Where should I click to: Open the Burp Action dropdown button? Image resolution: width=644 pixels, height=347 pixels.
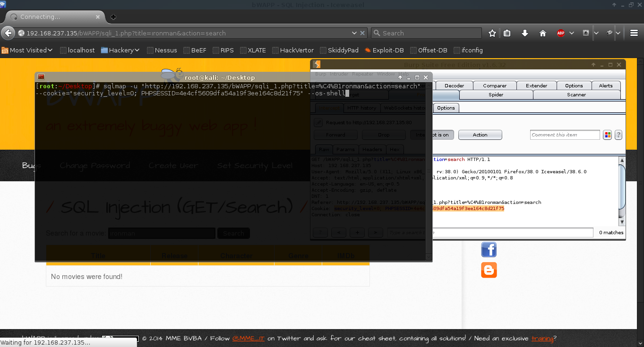[x=480, y=135]
